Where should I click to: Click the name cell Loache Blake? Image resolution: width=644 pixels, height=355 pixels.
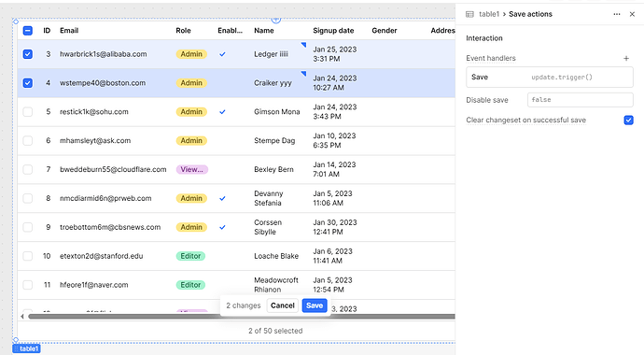pyautogui.click(x=276, y=256)
